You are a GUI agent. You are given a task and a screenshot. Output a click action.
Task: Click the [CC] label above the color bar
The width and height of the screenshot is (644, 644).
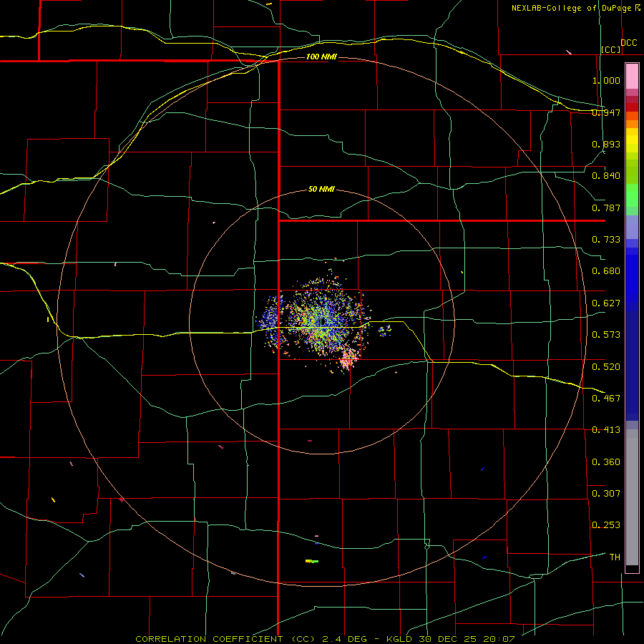[x=611, y=49]
